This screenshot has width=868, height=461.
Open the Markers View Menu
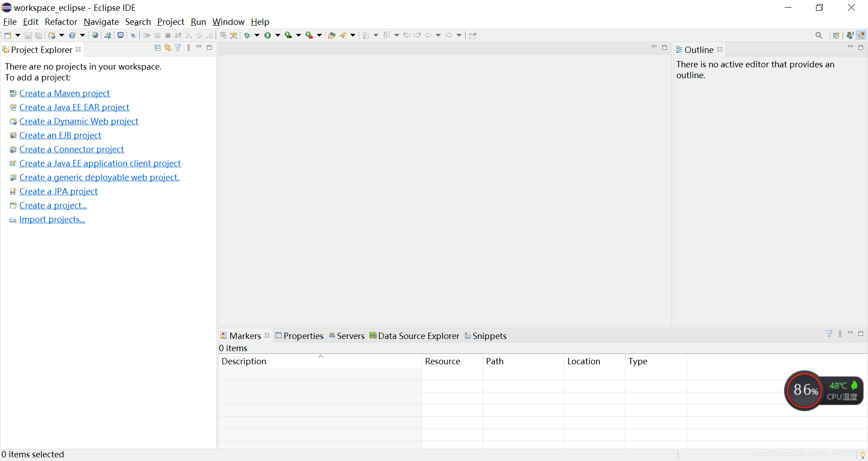click(x=840, y=334)
